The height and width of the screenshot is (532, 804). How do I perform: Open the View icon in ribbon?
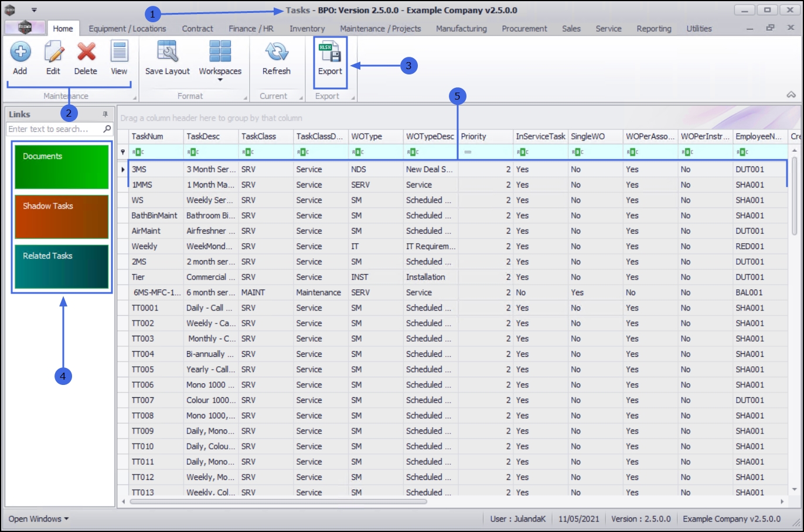[x=119, y=53]
